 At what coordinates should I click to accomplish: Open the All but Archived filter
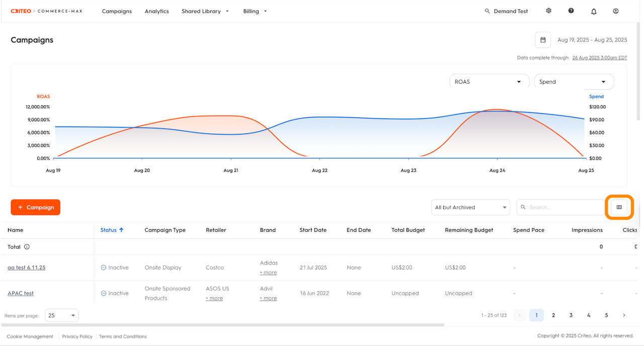click(x=470, y=207)
